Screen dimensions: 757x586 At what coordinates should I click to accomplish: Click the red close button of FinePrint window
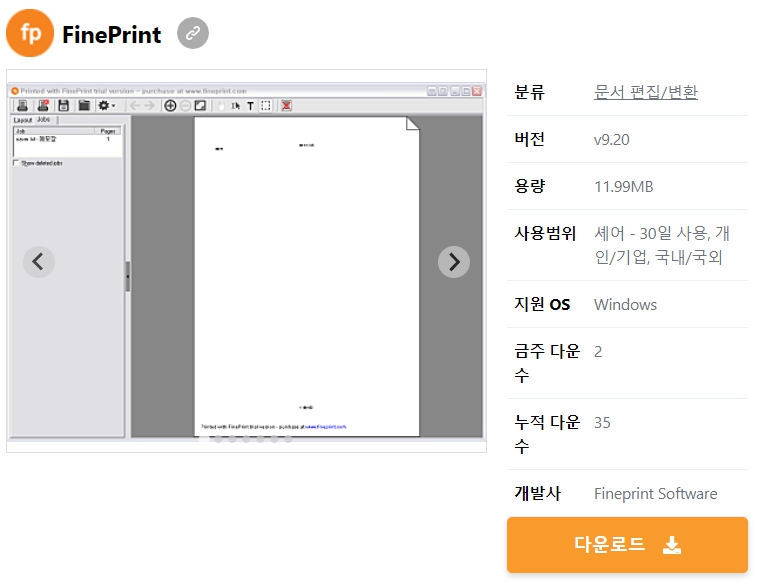477,91
